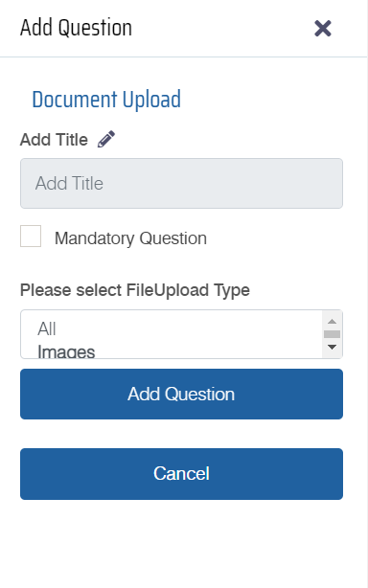The image size is (368, 588).
Task: Click the list's down scroll arrow
Action: pyautogui.click(x=332, y=347)
